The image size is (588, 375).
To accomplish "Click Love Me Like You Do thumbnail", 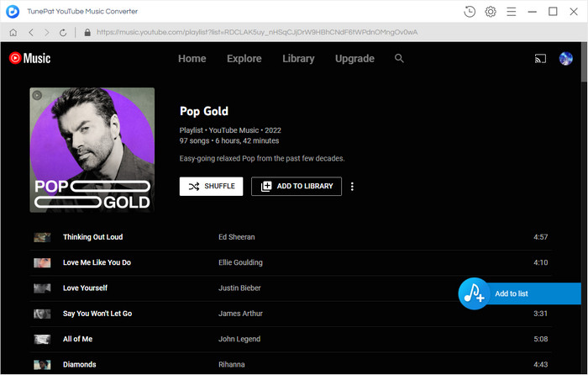I will tap(42, 263).
